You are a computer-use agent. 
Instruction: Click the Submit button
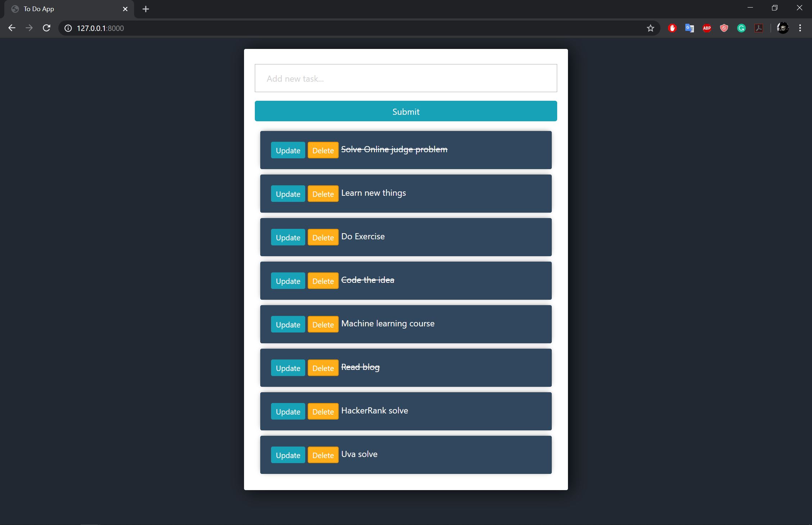tap(406, 111)
